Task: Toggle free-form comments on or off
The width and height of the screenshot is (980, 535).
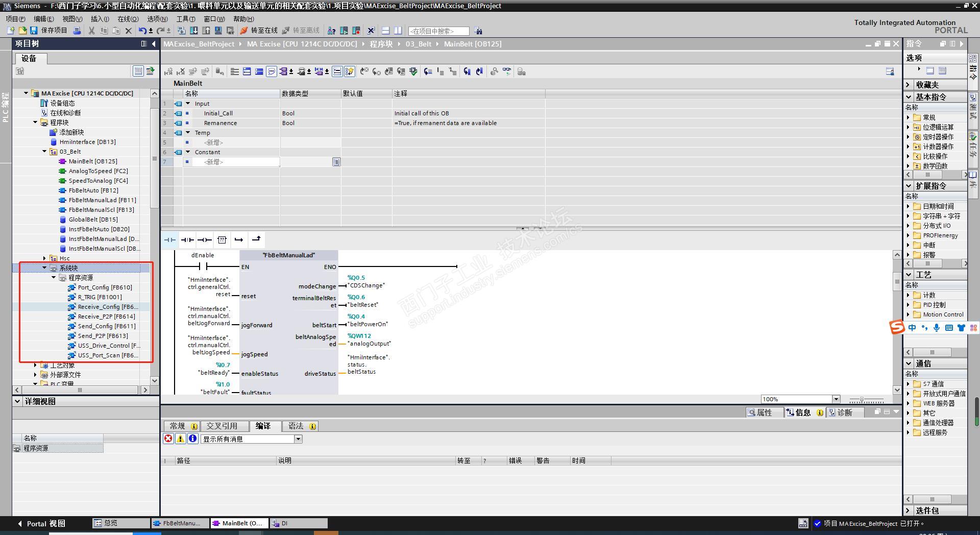Action: tap(272, 71)
